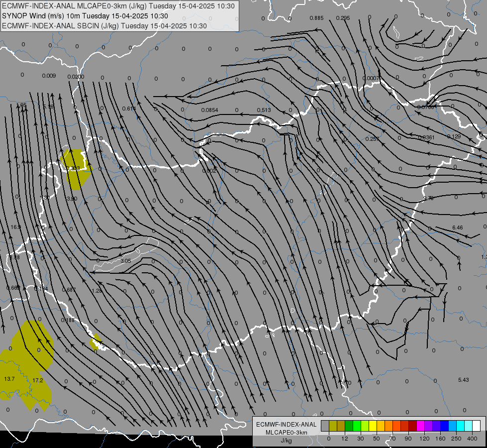
Task: Click the 16.9 value on the map
Action: coord(15,227)
